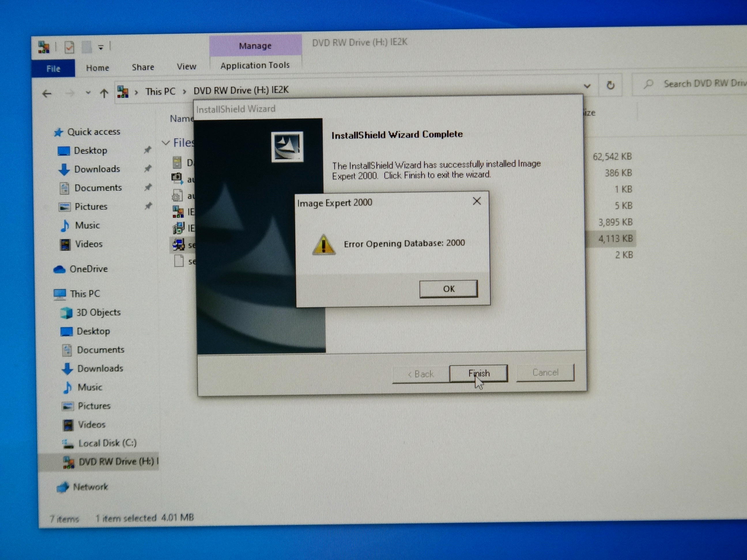Open Music under This PC
This screenshot has height=560, width=747.
[x=90, y=387]
